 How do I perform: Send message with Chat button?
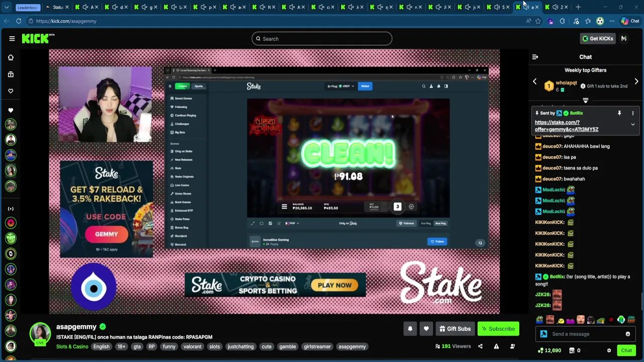click(626, 350)
